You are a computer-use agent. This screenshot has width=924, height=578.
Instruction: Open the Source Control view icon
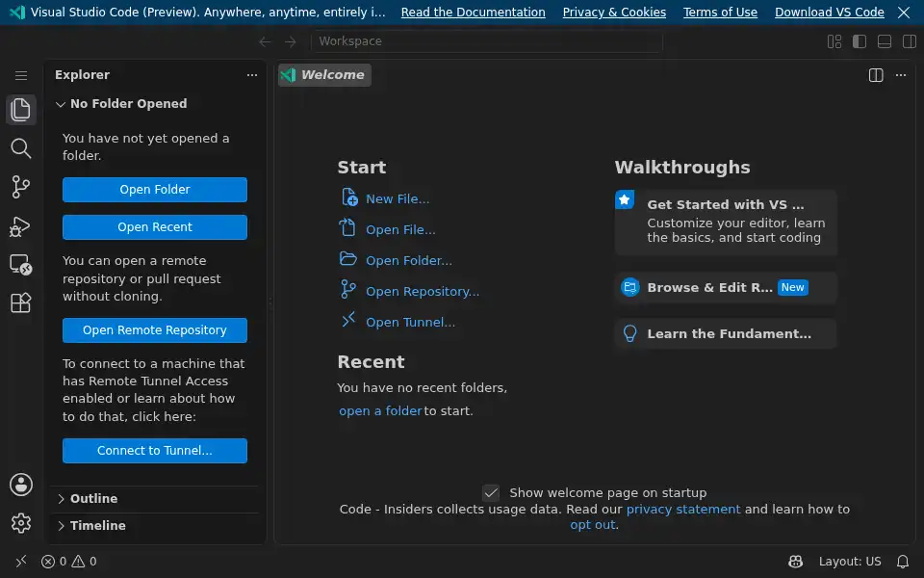21,187
